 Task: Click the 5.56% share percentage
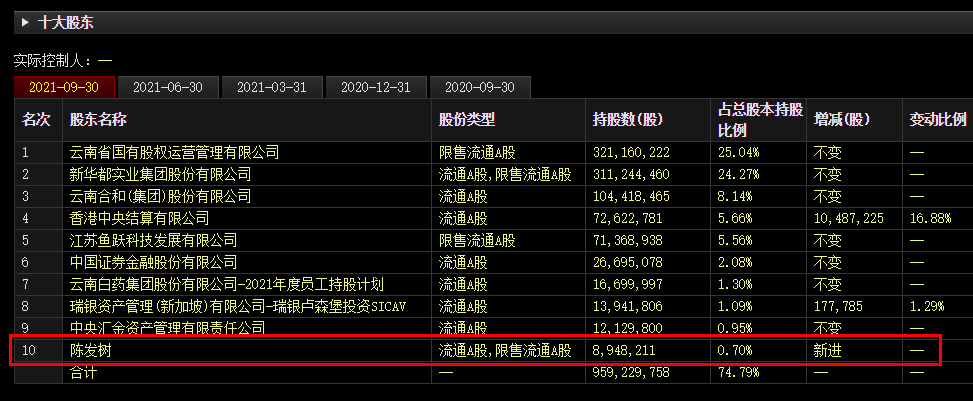(x=735, y=240)
